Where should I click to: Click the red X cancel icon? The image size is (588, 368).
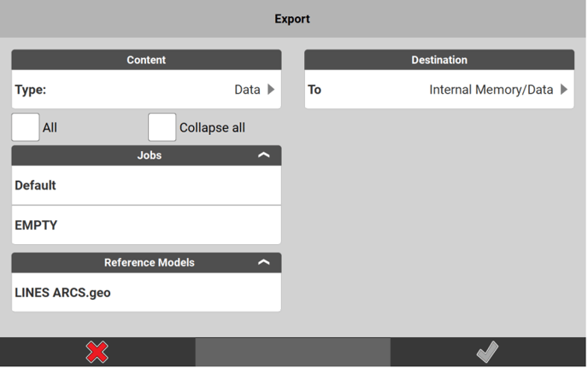pyautogui.click(x=97, y=352)
